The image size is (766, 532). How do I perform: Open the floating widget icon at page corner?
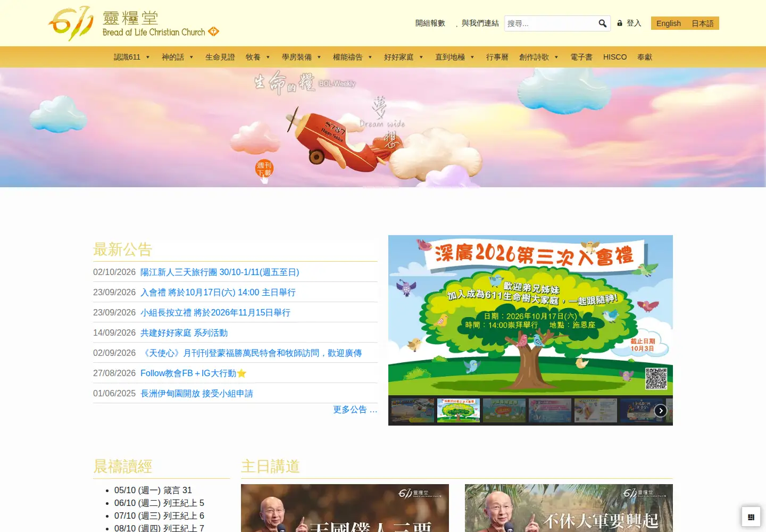tap(751, 517)
